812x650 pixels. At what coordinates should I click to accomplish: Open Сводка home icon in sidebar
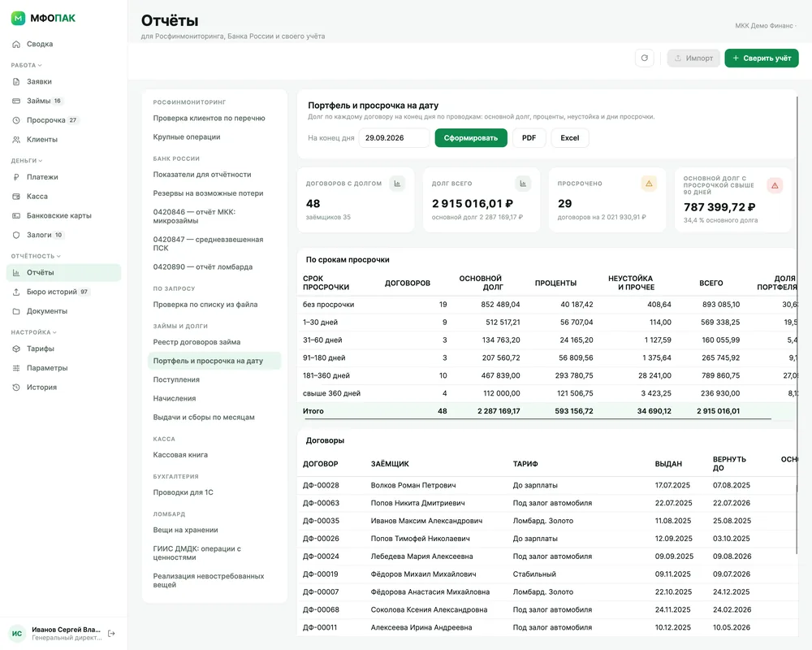tap(16, 44)
